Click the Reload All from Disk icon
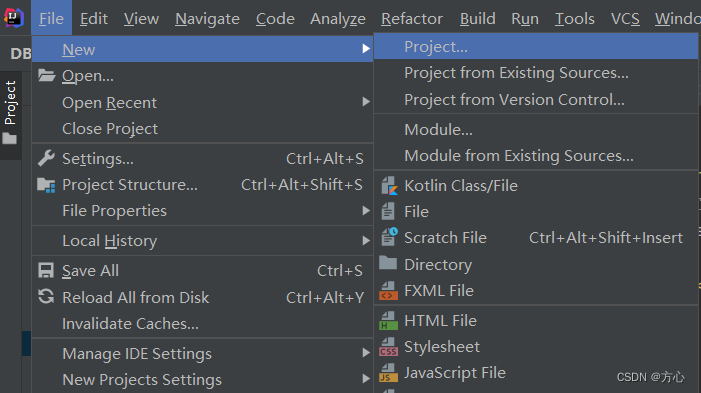The image size is (701, 393). 46,296
